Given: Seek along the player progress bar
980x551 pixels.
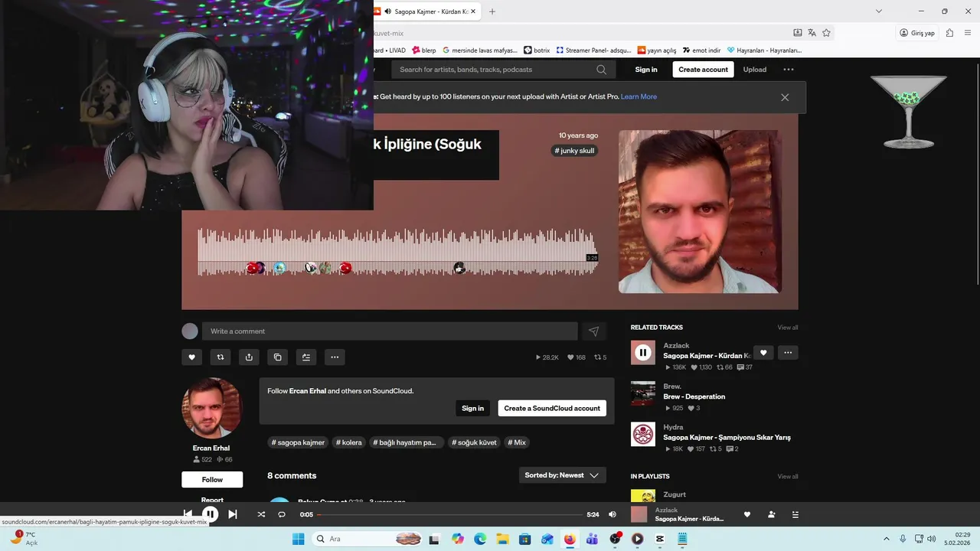Looking at the screenshot, I should (449, 514).
